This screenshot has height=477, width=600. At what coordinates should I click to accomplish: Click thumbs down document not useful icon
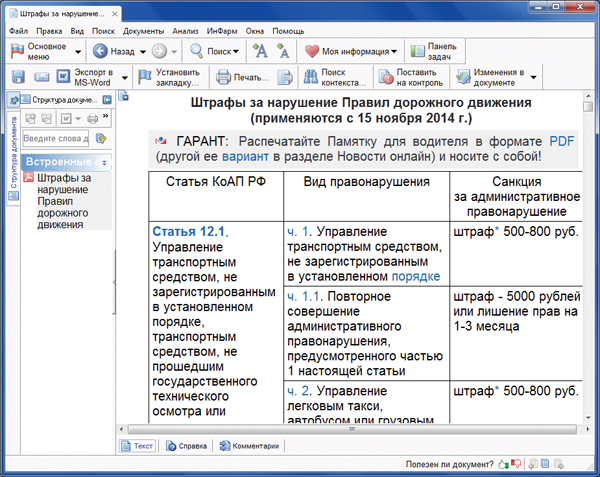pos(518,464)
